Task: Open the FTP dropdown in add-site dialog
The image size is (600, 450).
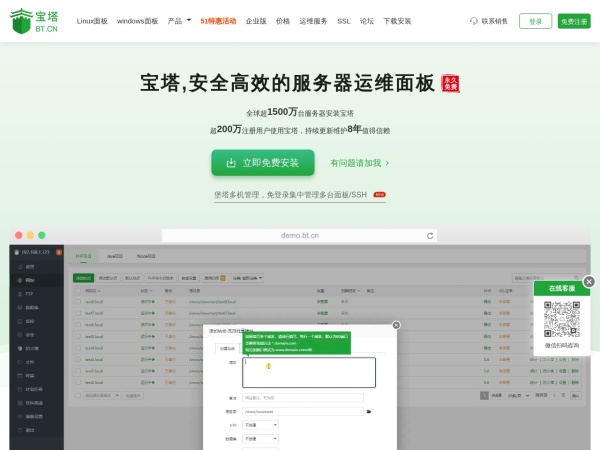Action: [x=261, y=425]
